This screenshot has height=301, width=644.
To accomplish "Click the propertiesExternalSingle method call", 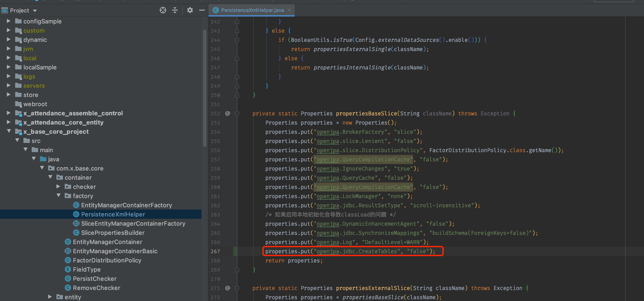I will [352, 49].
